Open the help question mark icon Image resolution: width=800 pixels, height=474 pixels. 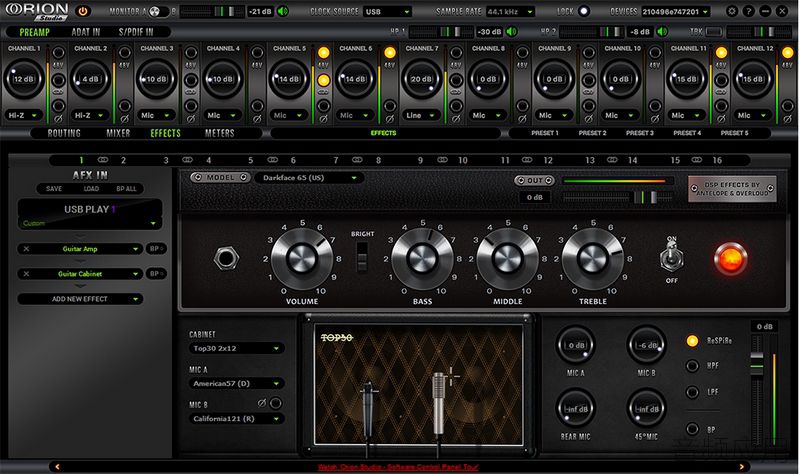click(748, 11)
